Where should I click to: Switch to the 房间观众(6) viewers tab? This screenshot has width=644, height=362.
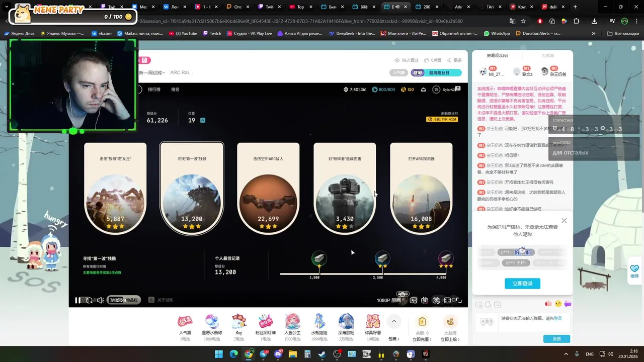(497, 56)
